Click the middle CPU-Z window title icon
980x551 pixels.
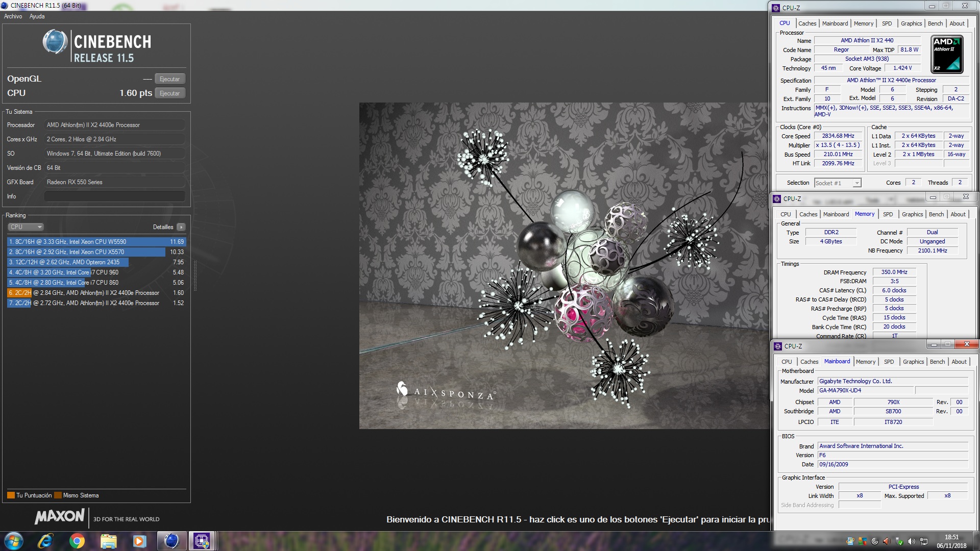tap(777, 199)
